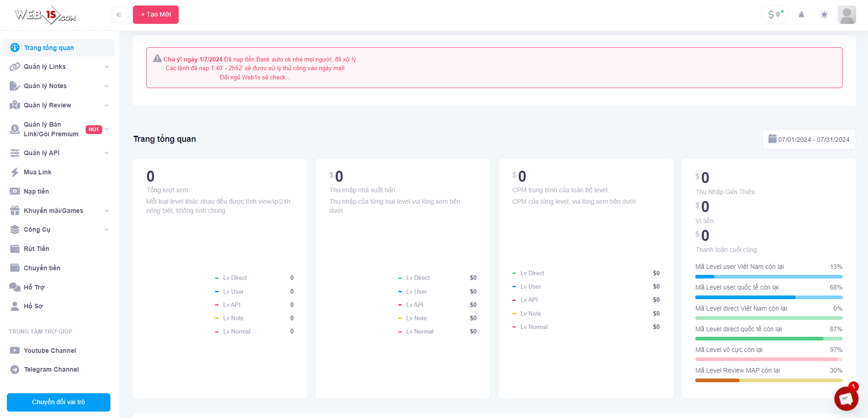
Task: Click Mã Level user Việt Nam progress bar
Action: [769, 277]
